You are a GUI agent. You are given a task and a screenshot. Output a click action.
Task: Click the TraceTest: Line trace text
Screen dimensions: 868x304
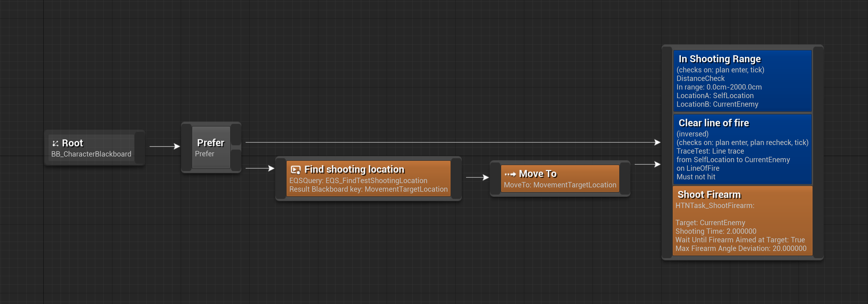[710, 151]
